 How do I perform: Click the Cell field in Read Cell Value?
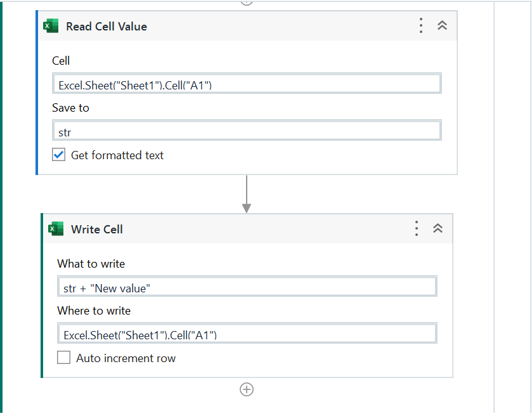pos(247,84)
